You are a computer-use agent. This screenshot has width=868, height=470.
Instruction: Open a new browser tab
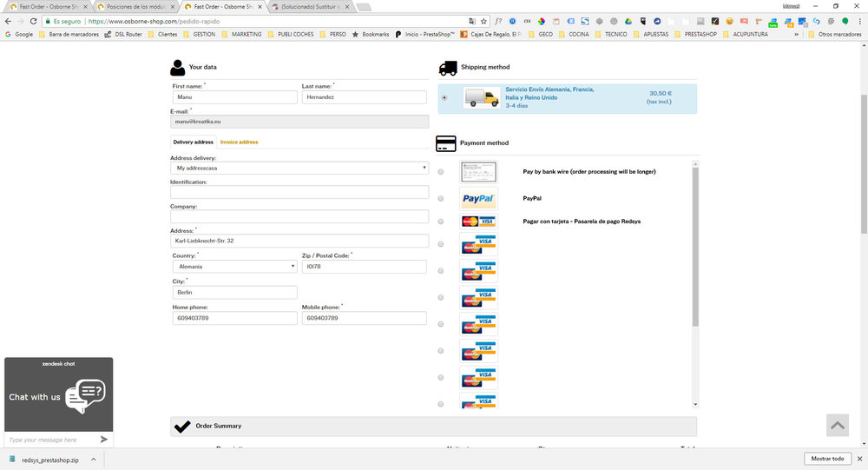click(x=364, y=7)
